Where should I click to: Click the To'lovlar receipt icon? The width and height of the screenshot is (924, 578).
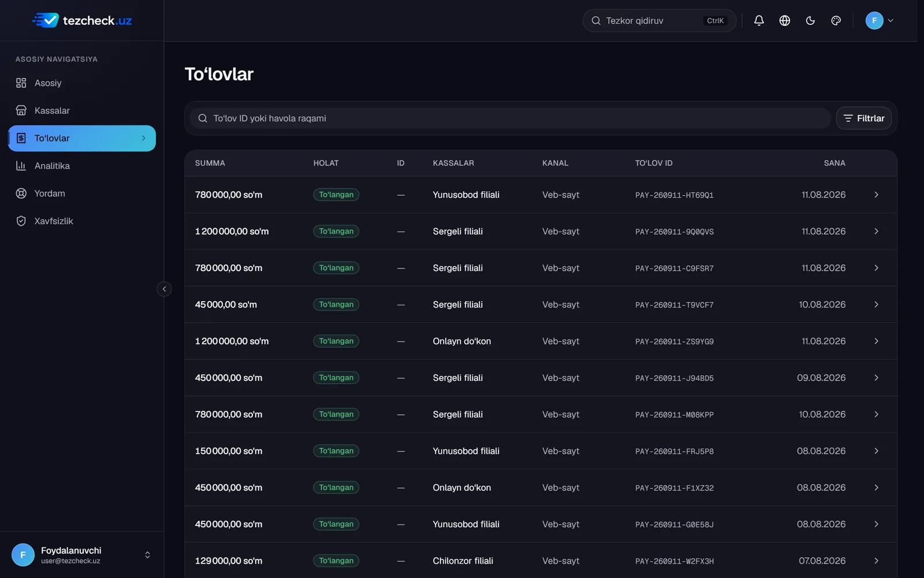(21, 138)
